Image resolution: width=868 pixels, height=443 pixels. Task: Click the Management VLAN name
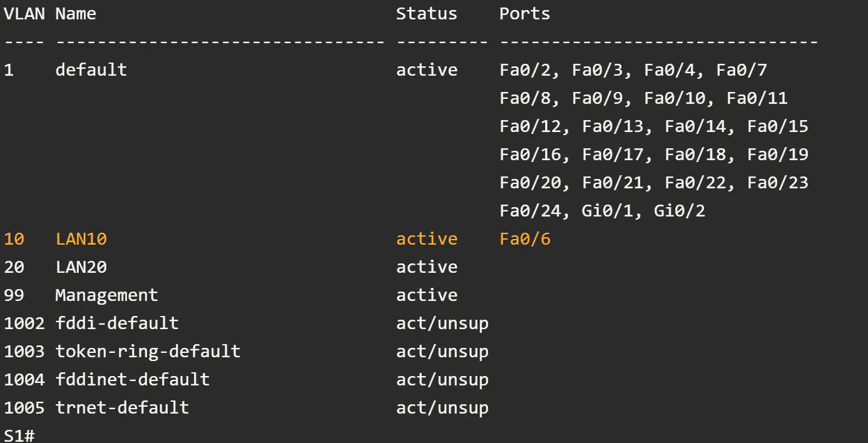[x=107, y=295]
